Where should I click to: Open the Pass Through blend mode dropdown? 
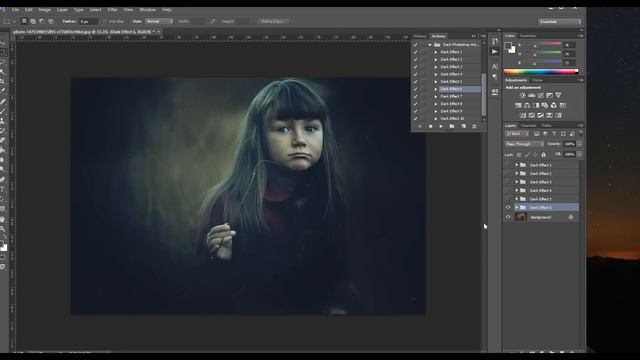coord(524,144)
